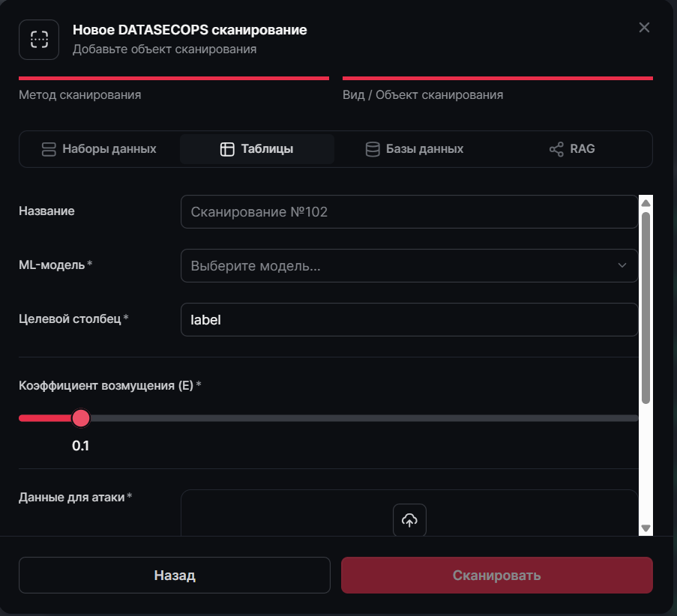The height and width of the screenshot is (616, 677).
Task: Click the gray perturbation slider track
Action: pos(364,418)
